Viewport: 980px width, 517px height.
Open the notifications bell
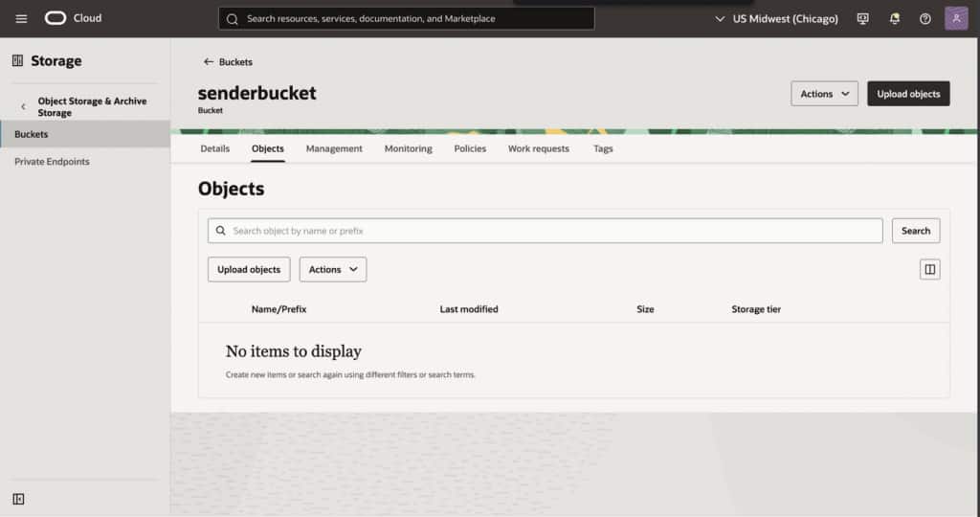[x=895, y=19]
